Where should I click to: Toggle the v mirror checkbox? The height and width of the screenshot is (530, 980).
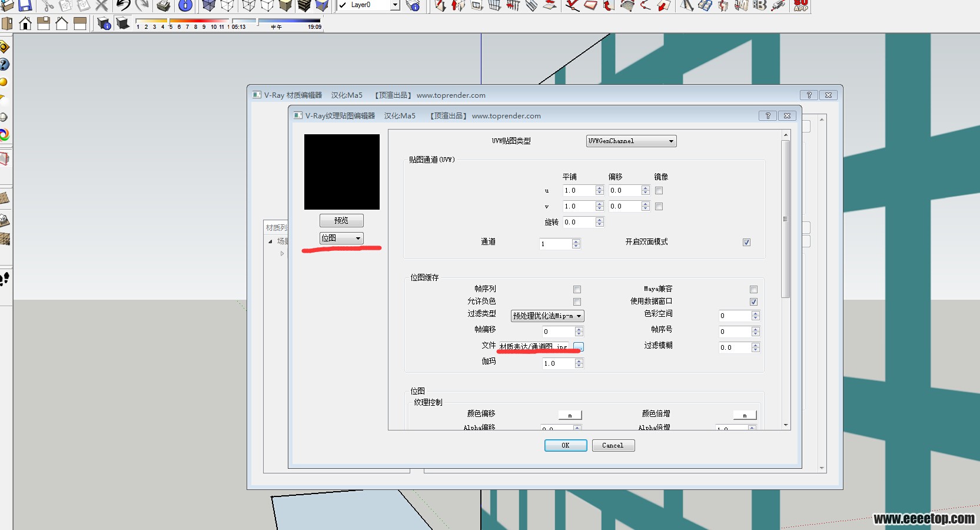(x=659, y=207)
